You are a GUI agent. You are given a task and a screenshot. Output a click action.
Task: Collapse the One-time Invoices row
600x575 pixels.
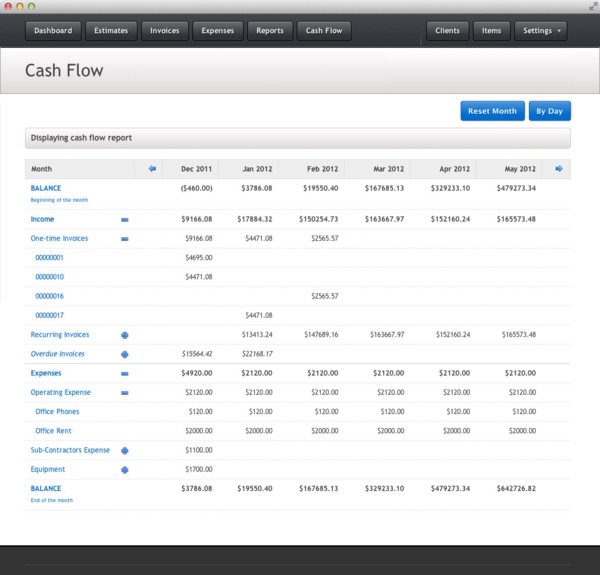coord(125,239)
